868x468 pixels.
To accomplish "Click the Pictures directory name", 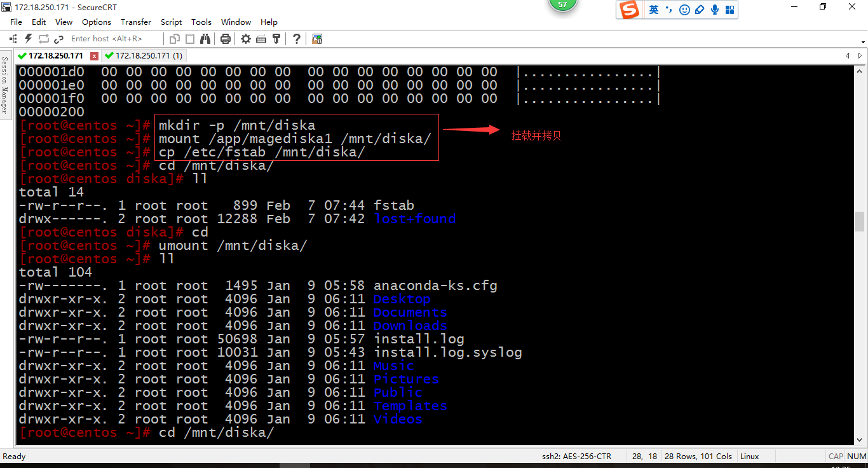I will (406, 379).
